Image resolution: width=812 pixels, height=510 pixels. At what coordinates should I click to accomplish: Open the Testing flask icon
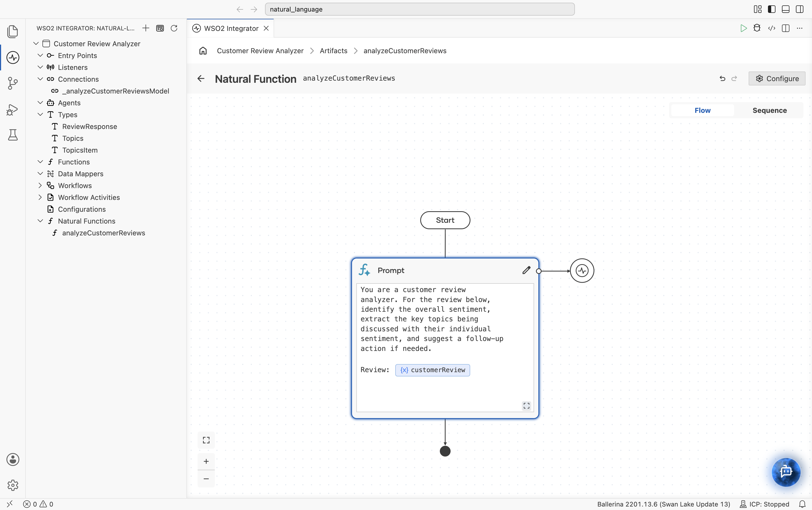[13, 135]
